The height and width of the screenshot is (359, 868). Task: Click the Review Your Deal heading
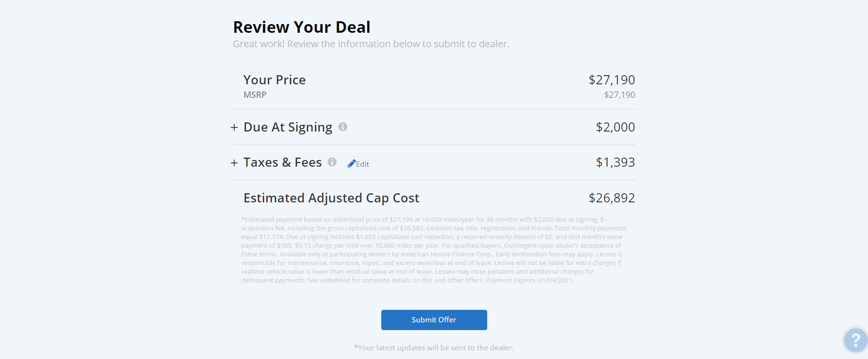pyautogui.click(x=302, y=27)
